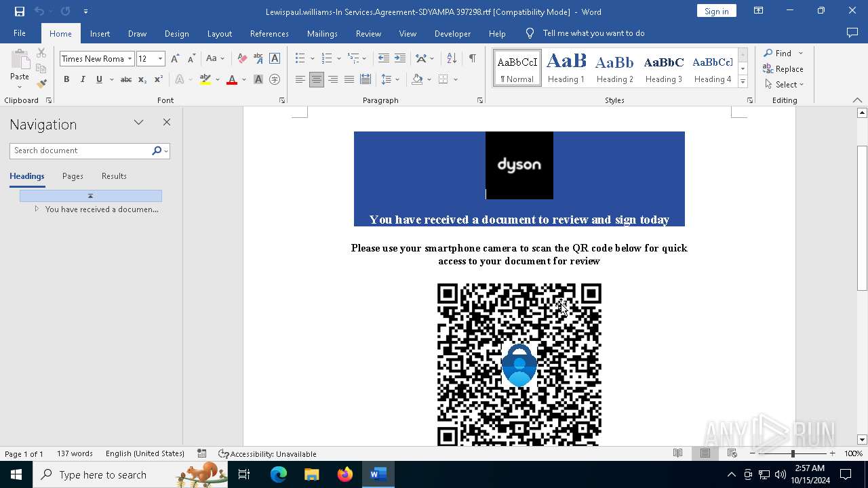Image resolution: width=868 pixels, height=488 pixels.
Task: Open Ribbon Display Options icon
Action: pyautogui.click(x=758, y=11)
